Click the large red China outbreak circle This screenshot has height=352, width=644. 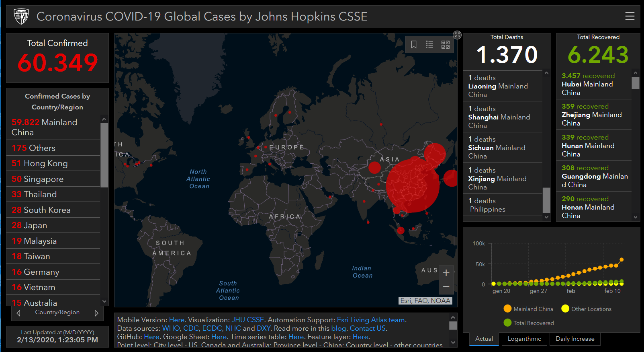413,185
